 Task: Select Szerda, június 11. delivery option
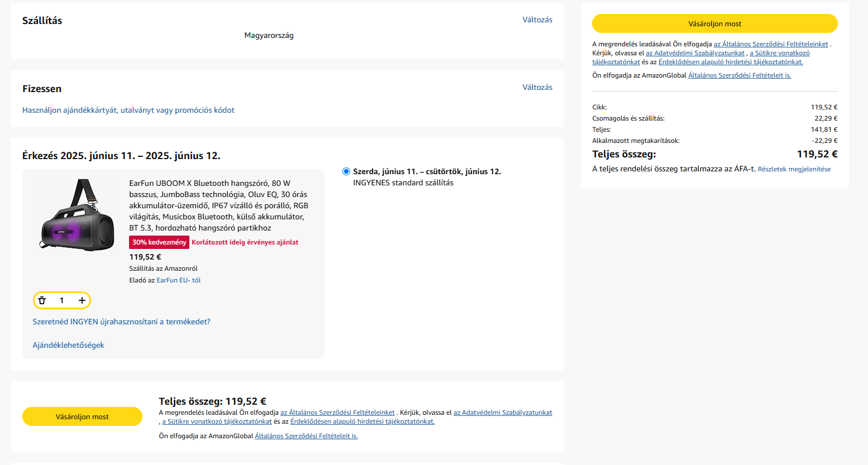346,171
